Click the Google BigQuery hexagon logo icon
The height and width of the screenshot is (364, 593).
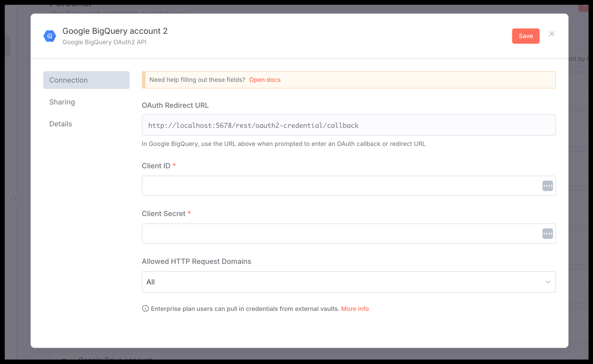click(50, 36)
